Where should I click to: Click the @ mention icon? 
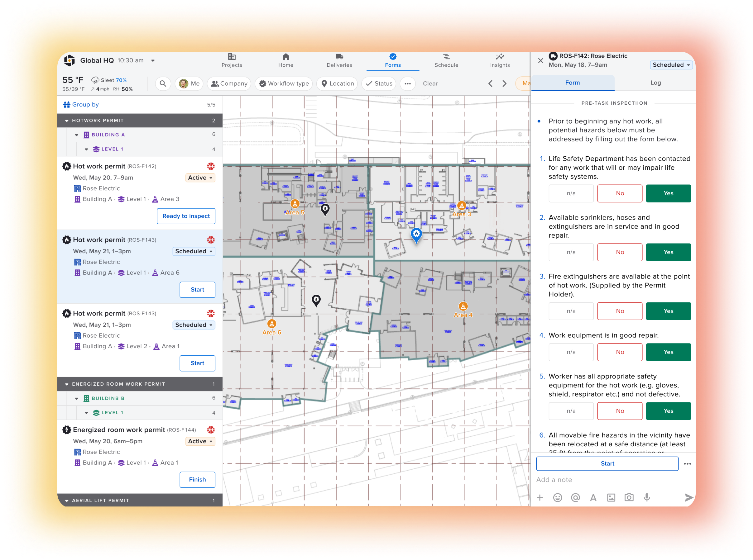[575, 497]
